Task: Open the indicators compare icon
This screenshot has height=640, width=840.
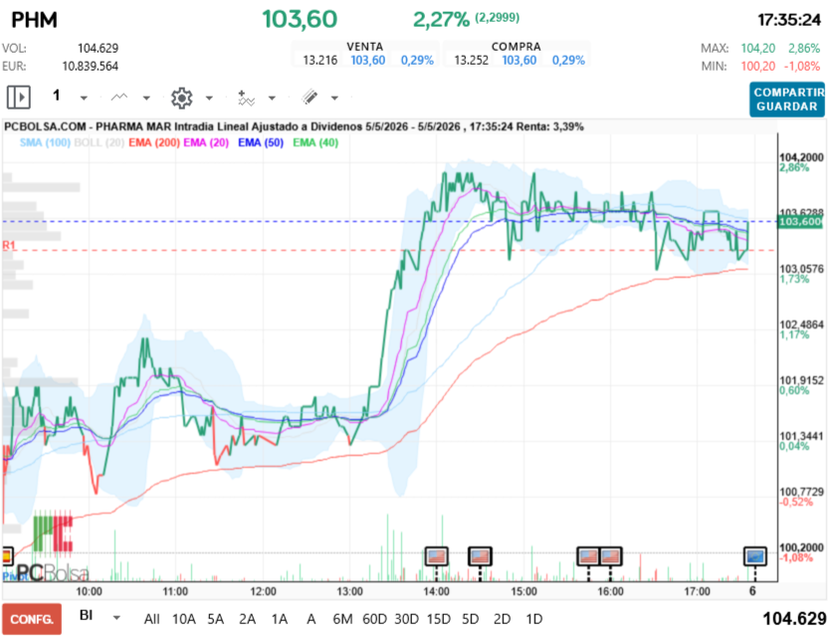Action: [x=246, y=98]
